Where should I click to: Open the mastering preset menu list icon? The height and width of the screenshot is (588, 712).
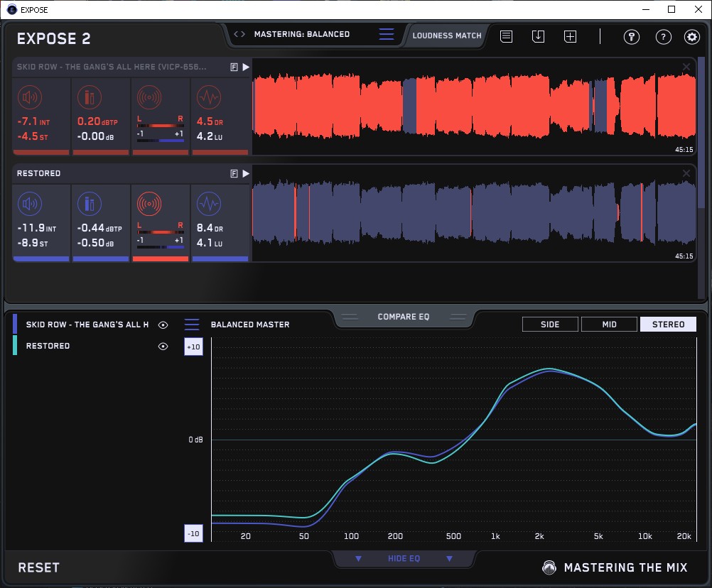pos(386,35)
